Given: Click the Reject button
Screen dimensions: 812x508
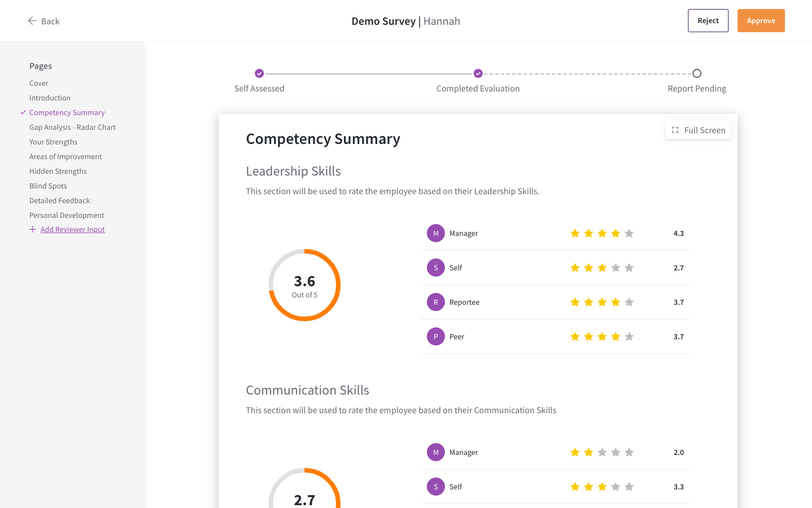Looking at the screenshot, I should point(708,20).
